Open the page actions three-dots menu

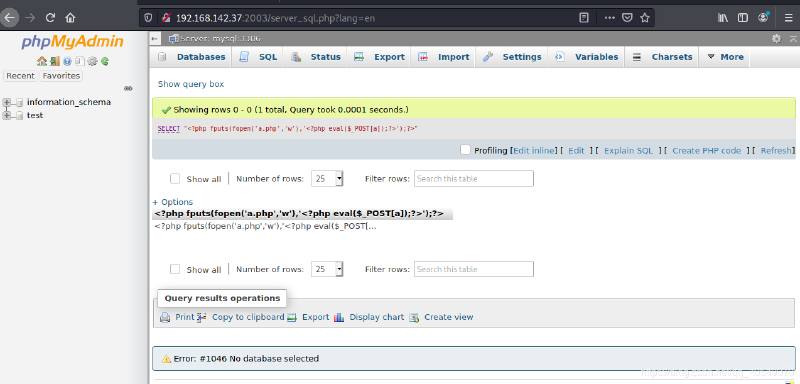tap(610, 18)
